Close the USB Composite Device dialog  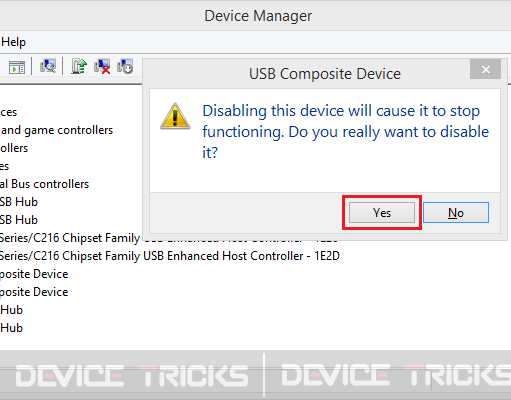[x=485, y=69]
